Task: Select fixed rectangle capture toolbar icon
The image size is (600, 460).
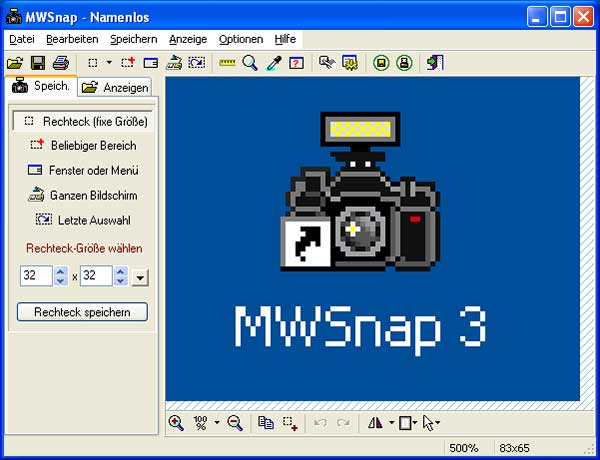Action: point(93,63)
